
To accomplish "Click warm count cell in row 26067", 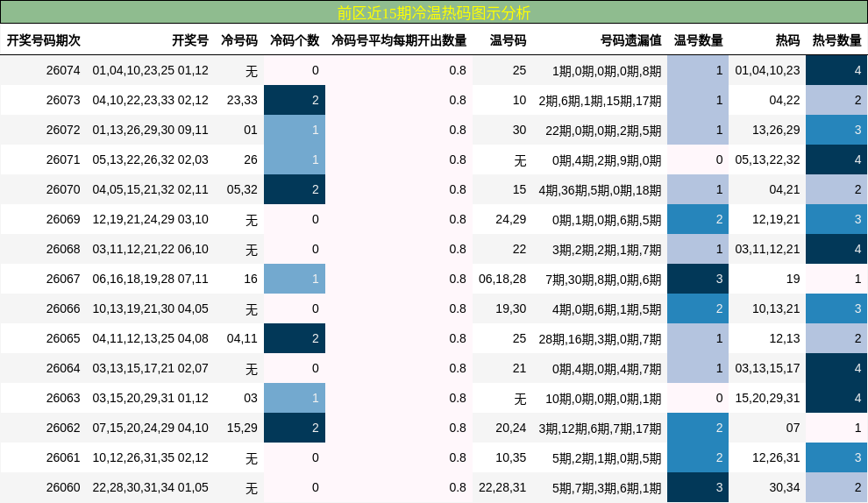I will pos(698,279).
